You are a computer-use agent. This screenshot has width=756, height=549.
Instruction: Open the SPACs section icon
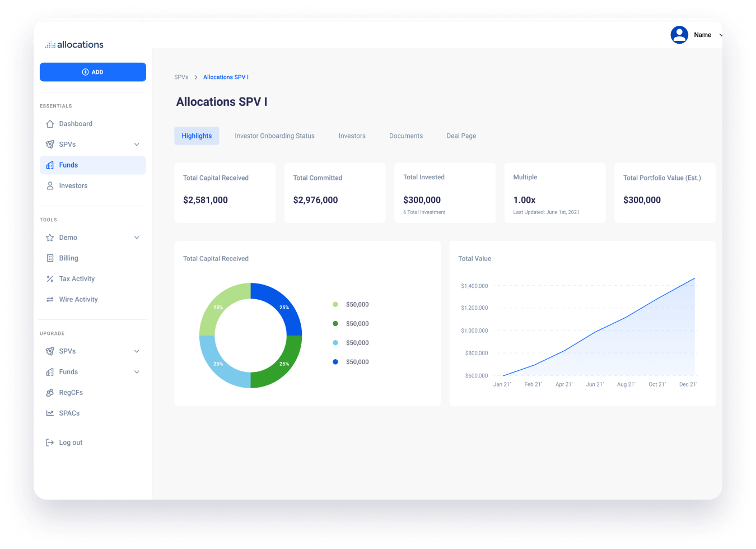coord(50,413)
